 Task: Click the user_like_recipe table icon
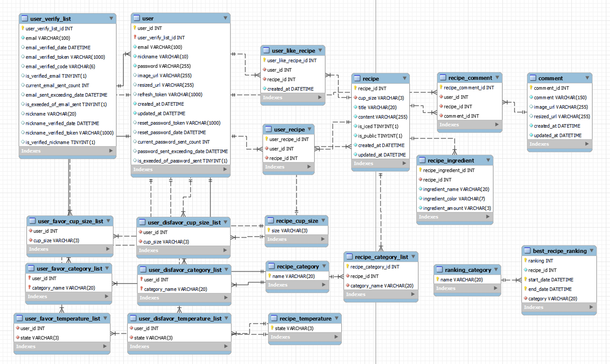pos(266,50)
